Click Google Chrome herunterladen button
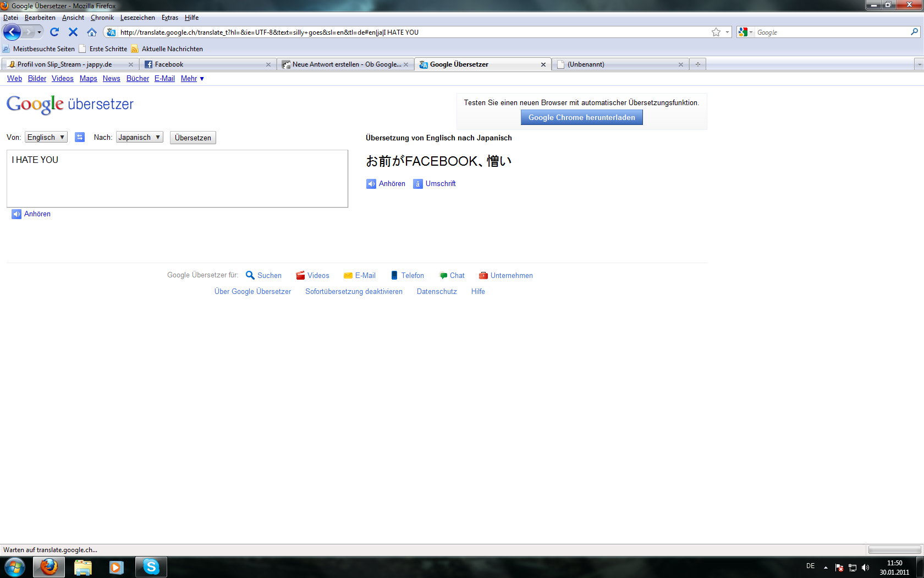Screen dimensions: 924x578 coord(581,117)
